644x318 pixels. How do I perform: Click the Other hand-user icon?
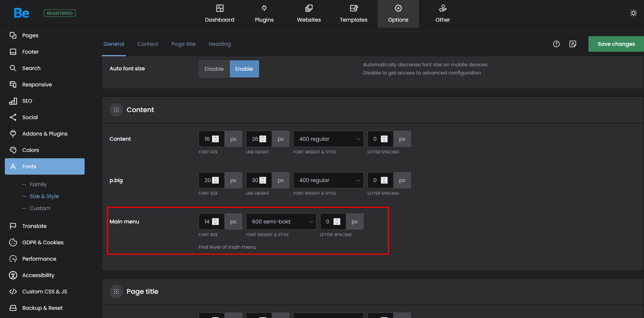coord(443,8)
